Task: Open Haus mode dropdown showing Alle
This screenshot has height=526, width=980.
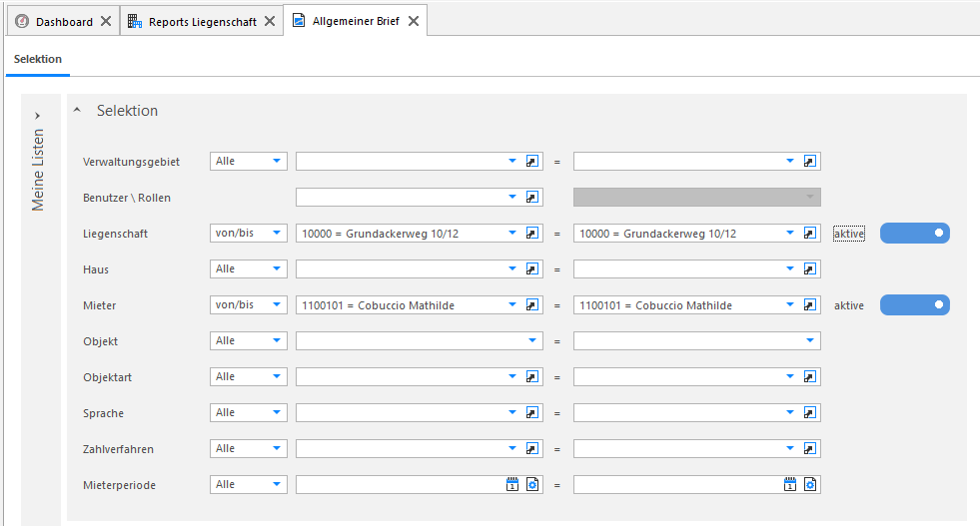Action: click(x=248, y=269)
